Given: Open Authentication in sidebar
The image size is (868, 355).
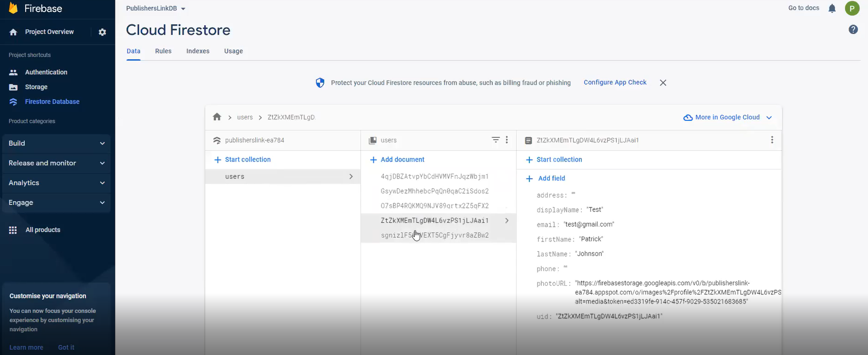Looking at the screenshot, I should (x=46, y=72).
